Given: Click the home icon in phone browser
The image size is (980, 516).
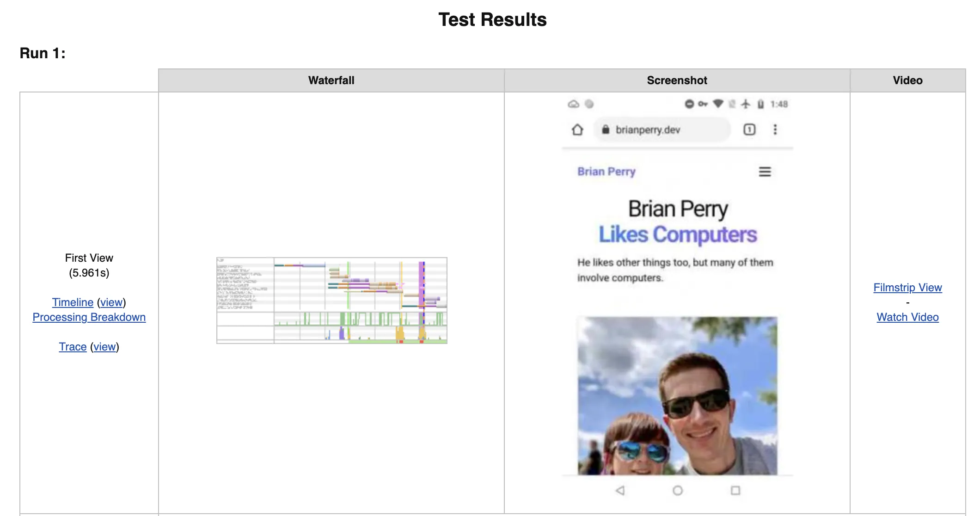Looking at the screenshot, I should click(577, 129).
